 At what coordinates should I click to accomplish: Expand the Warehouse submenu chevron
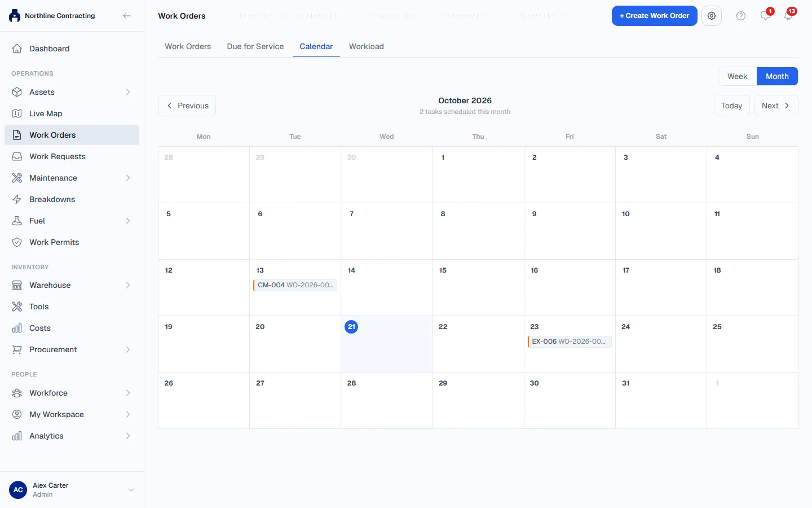[x=128, y=285]
